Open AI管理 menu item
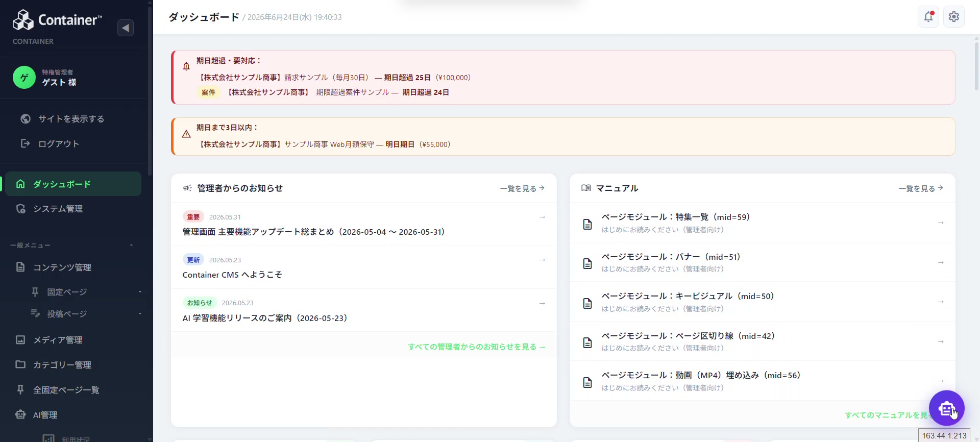This screenshot has width=980, height=442. [x=73, y=414]
